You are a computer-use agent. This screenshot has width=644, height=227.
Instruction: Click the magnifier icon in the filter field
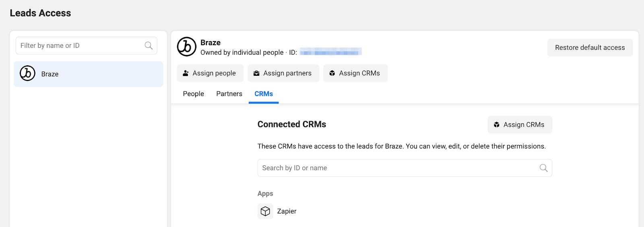[149, 46]
